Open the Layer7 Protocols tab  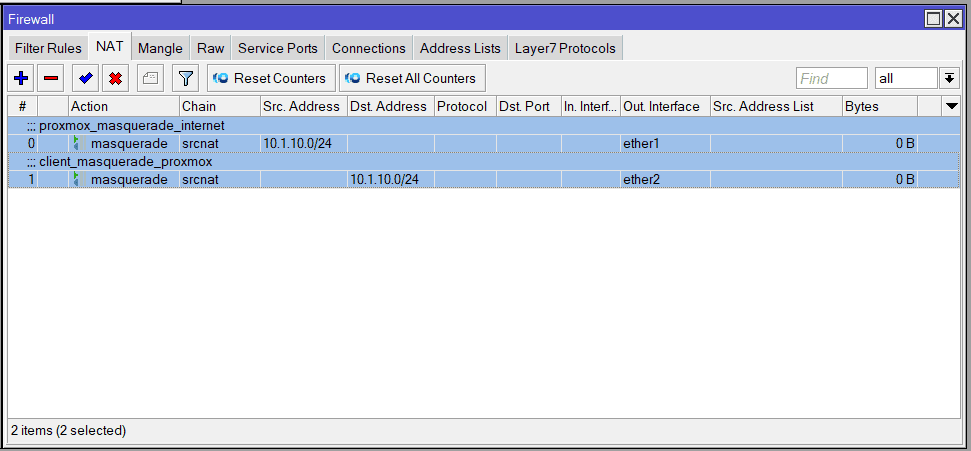point(565,48)
